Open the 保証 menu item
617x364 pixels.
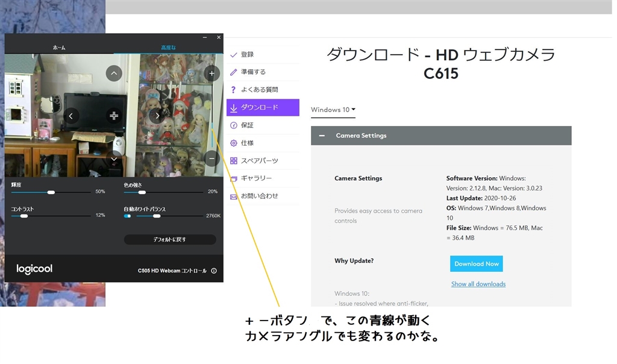(x=263, y=125)
